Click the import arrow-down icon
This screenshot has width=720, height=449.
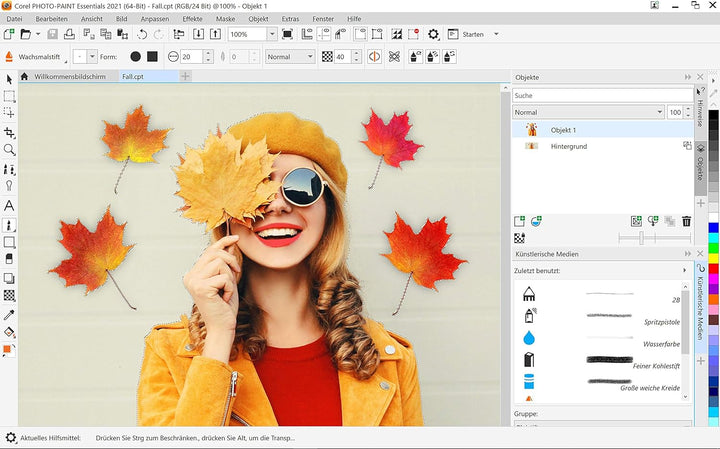pos(198,34)
